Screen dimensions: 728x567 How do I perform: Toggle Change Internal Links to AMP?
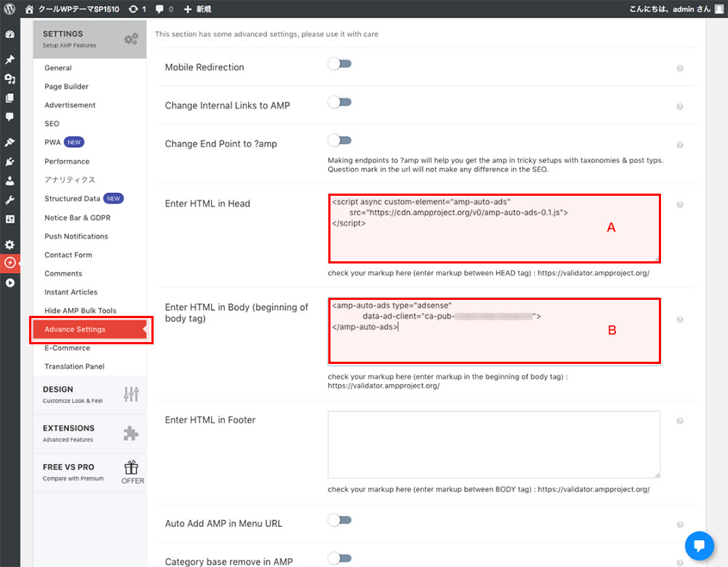pyautogui.click(x=339, y=102)
